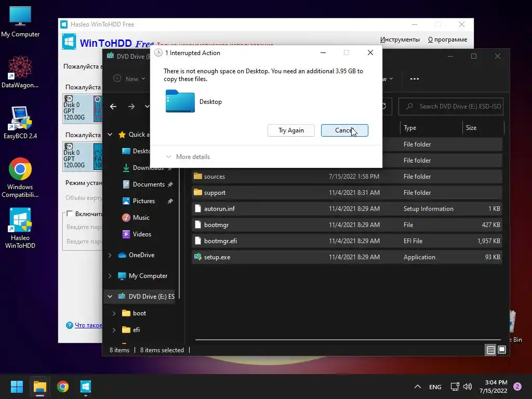This screenshot has height=399, width=532.
Task: Open О программе menu in WinToHDD
Action: pyautogui.click(x=447, y=39)
